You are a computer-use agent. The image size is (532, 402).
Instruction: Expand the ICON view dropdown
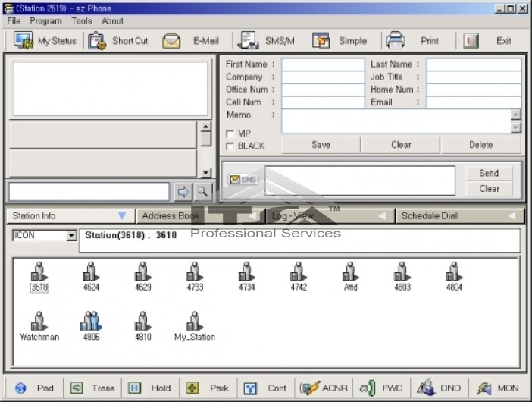pos(72,236)
